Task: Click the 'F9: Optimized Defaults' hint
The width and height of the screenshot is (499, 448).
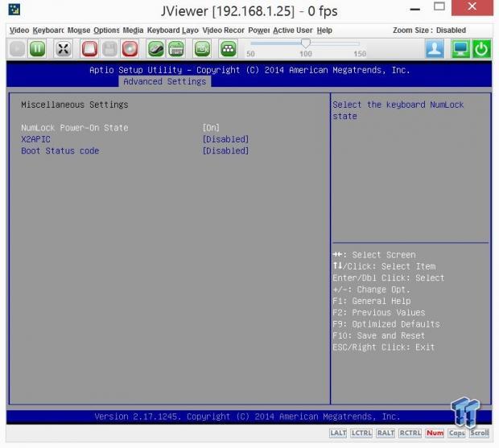Action: 386,324
